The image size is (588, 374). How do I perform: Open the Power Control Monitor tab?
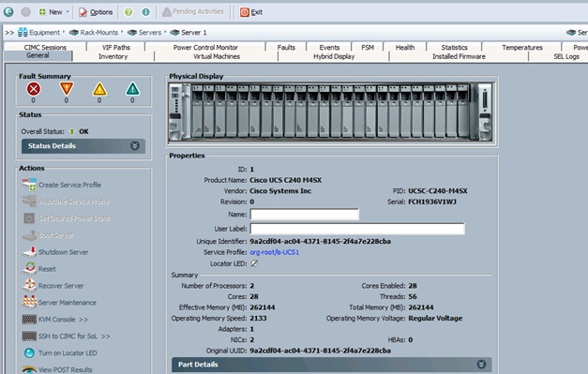pyautogui.click(x=205, y=47)
